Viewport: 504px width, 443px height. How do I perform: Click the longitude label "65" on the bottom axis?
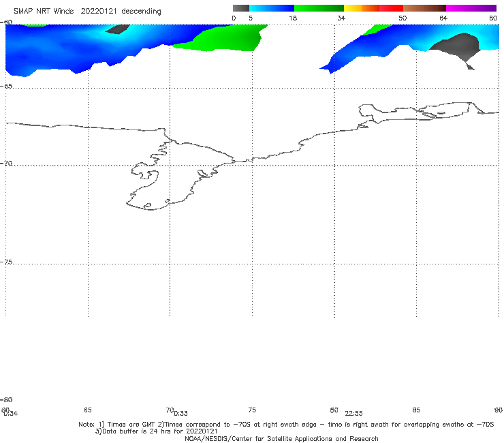tap(88, 410)
